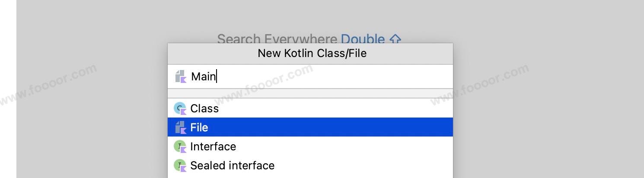Screen dimensions: 644x178
Task: Click the shift arrow icon after Double
Action: click(x=395, y=39)
